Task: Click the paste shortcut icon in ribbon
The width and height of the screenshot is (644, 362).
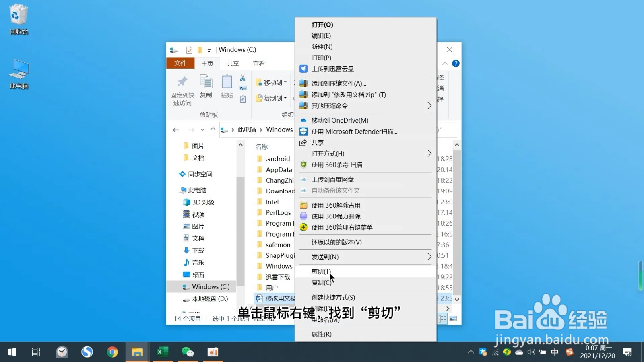Action: click(x=243, y=99)
